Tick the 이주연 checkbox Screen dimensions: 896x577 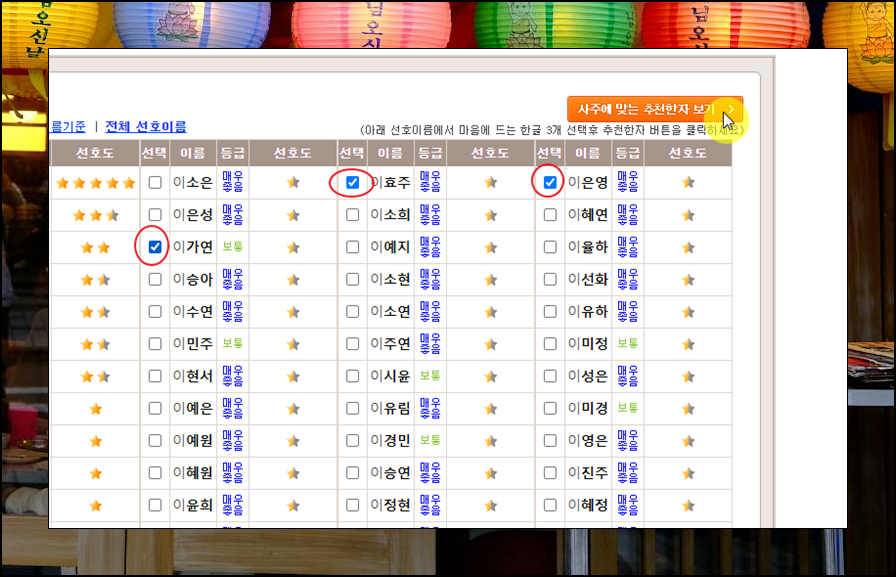(x=353, y=344)
